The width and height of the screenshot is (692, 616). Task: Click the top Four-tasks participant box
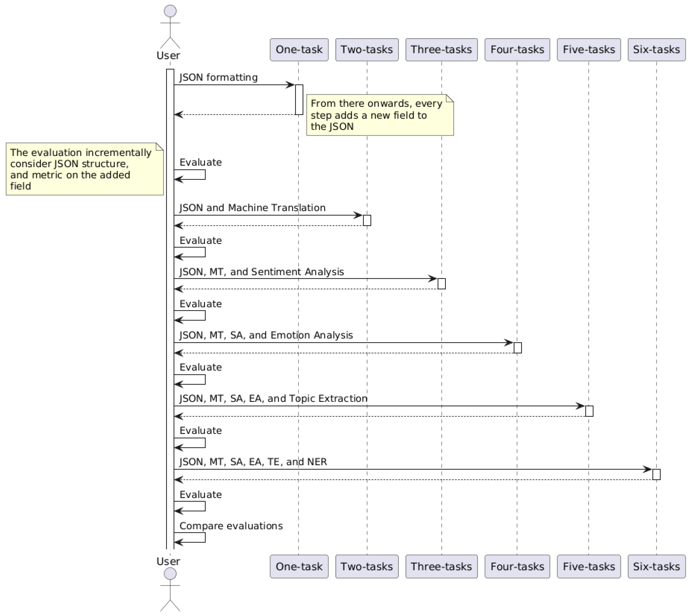tap(517, 50)
